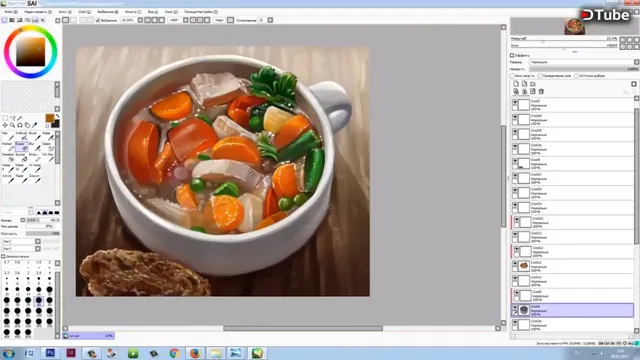
Task: Swap foreground and background colors arrow
Action: coord(57,117)
